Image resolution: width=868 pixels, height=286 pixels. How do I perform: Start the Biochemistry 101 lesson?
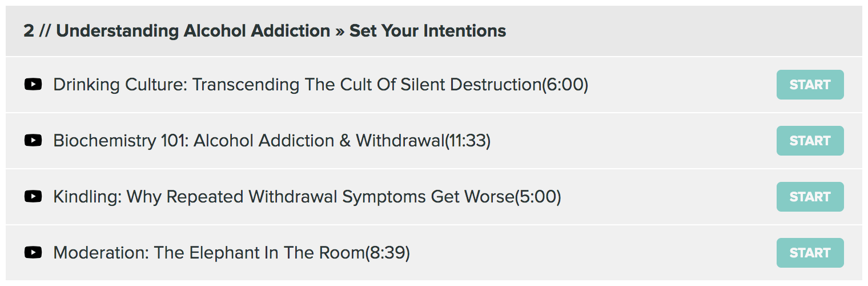click(x=810, y=141)
